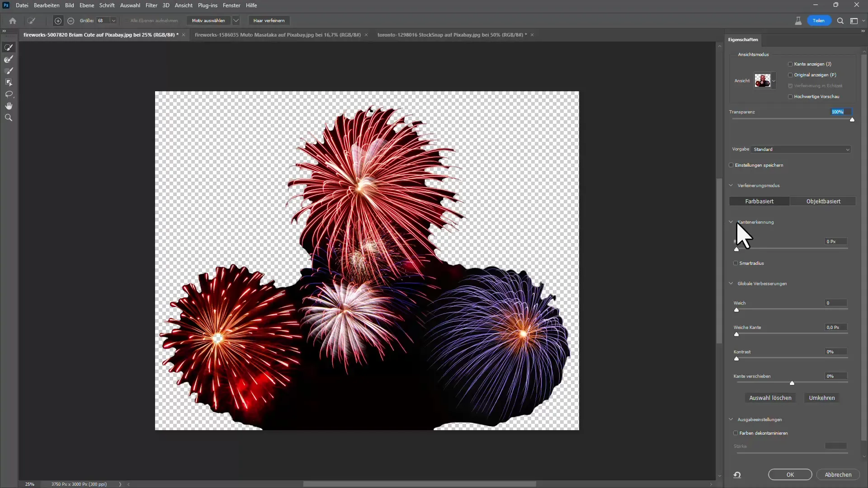This screenshot has width=868, height=488.
Task: Open the workspace switcher arrow near Teilen
Action: tap(863, 21)
